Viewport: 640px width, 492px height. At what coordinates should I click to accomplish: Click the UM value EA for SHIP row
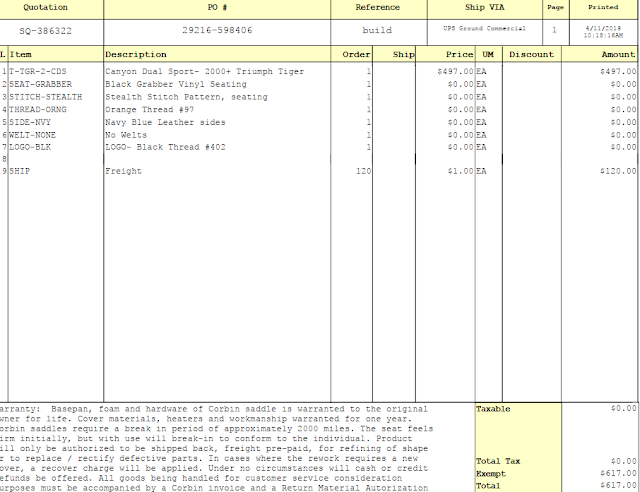481,171
